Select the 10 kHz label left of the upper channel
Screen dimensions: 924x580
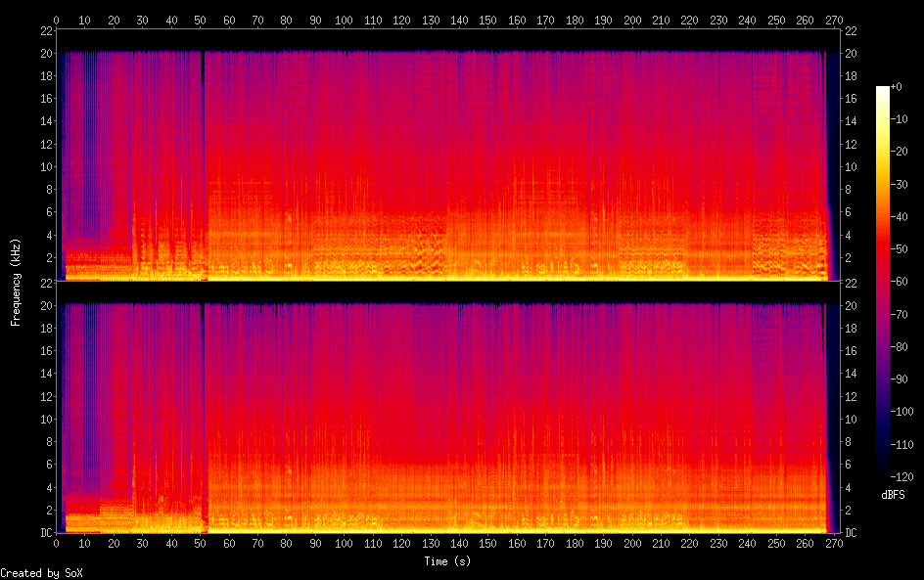44,167
